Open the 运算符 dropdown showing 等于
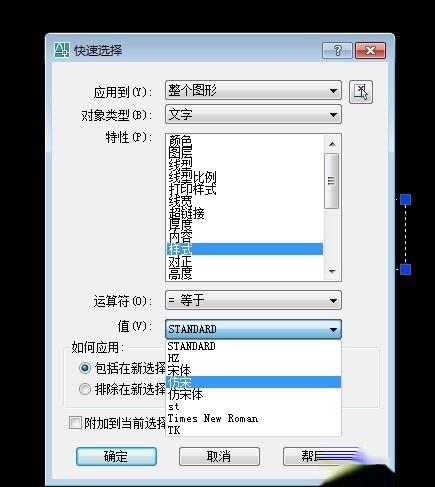 tap(253, 300)
